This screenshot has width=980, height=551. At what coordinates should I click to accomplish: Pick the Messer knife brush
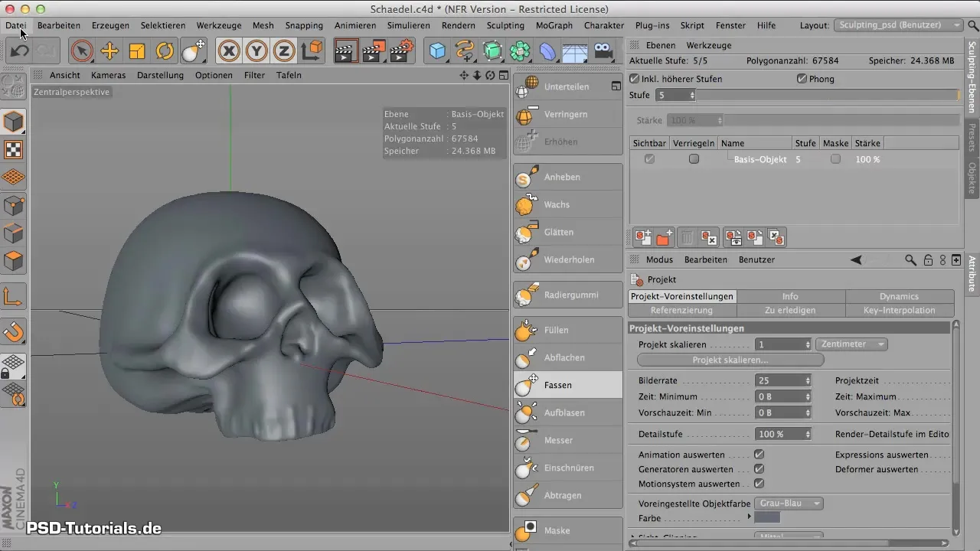[567, 441]
